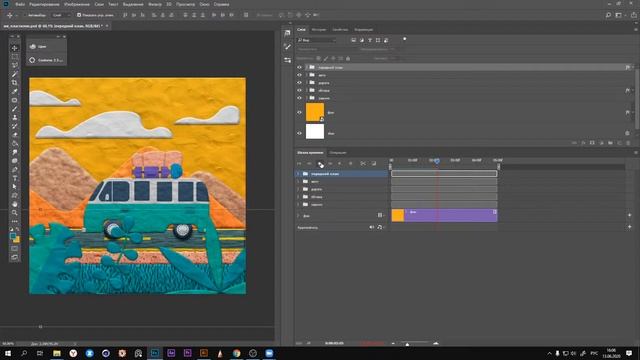
Task: Select the Lasso tool
Action: (15, 65)
